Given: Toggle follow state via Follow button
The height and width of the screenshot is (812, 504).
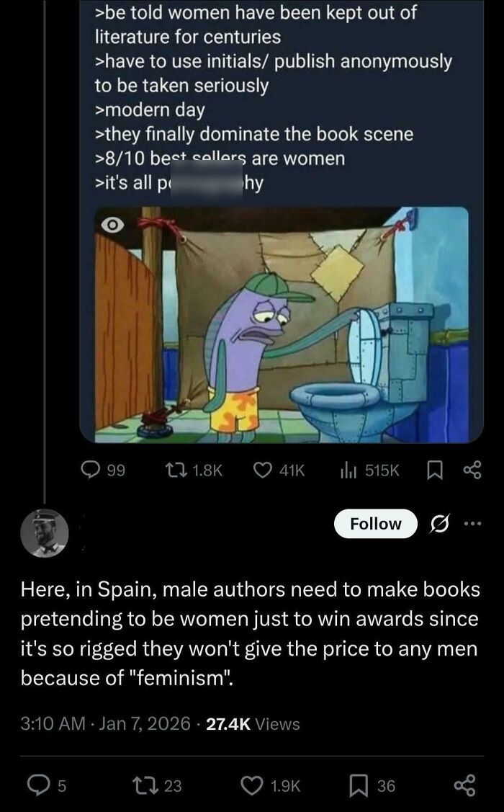Looking at the screenshot, I should pos(375,524).
